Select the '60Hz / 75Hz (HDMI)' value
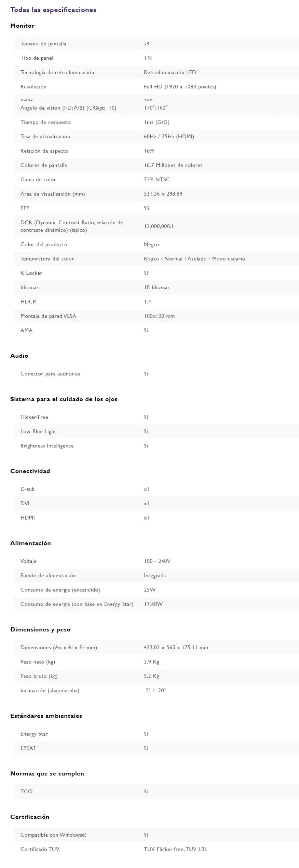This screenshot has height=868, width=299. pos(169,137)
